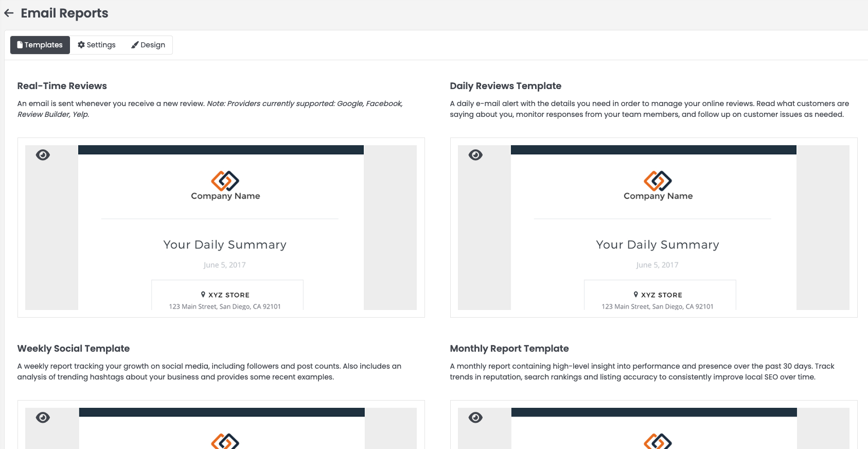Select the Real-Time Reviews heading
Screen dimensions: 868x449
coord(62,86)
